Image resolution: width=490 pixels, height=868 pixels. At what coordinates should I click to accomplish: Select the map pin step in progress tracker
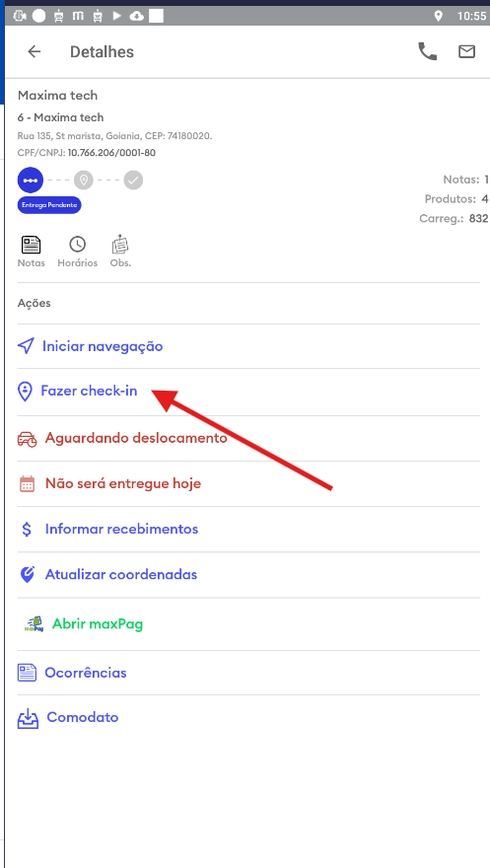[x=84, y=180]
